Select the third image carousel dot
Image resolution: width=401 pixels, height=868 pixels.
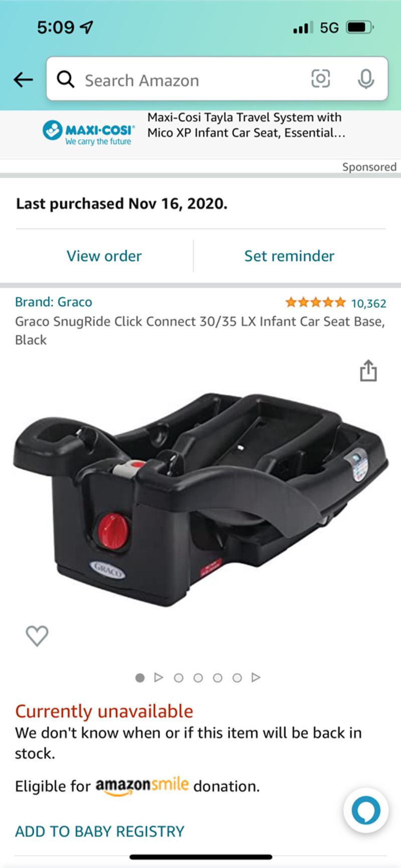click(x=198, y=678)
